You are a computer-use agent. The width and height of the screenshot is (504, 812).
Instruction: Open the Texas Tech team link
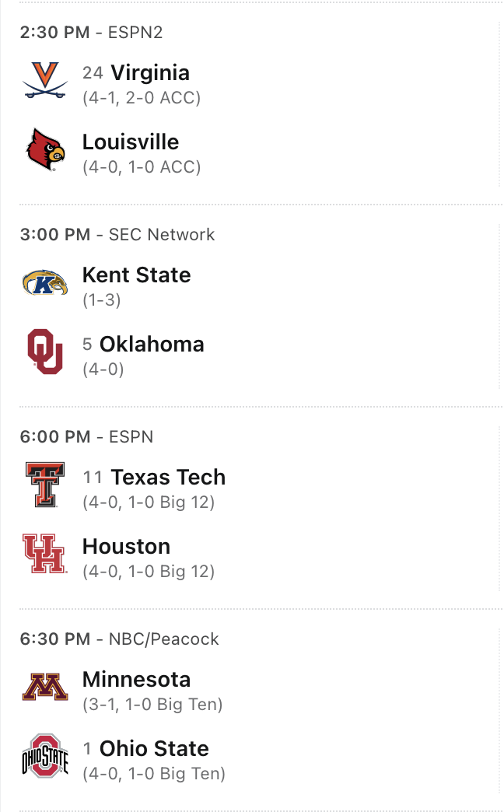point(168,478)
